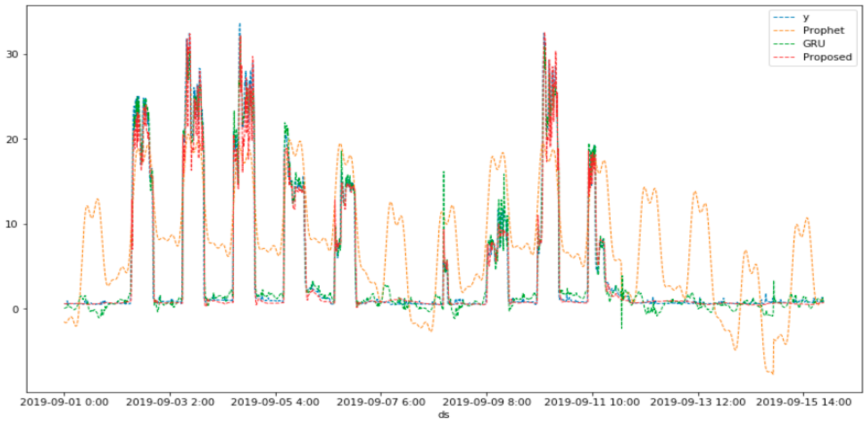The height and width of the screenshot is (424, 868).
Task: Click the '2019-09-13 12:00' x-axis tick label
Action: point(698,402)
